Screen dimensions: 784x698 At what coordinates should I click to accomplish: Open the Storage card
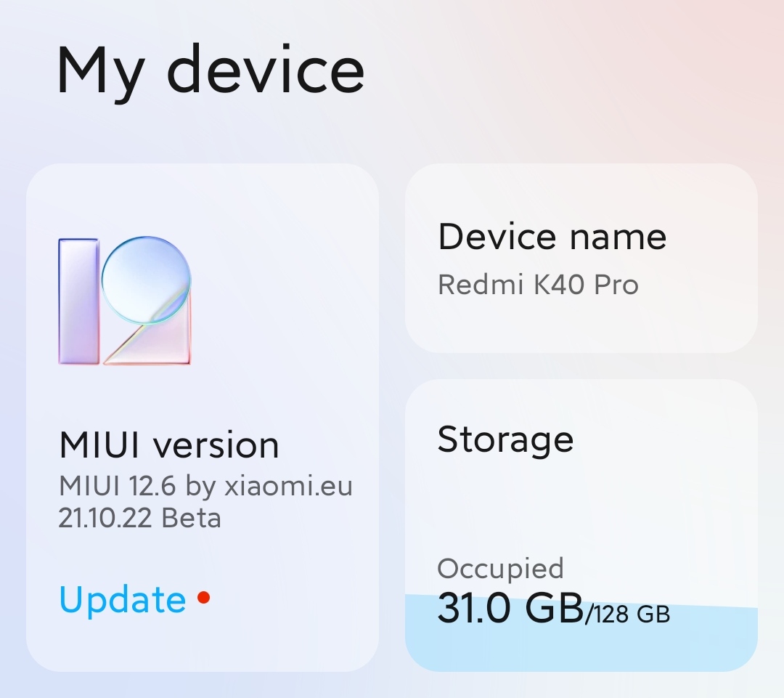(581, 525)
